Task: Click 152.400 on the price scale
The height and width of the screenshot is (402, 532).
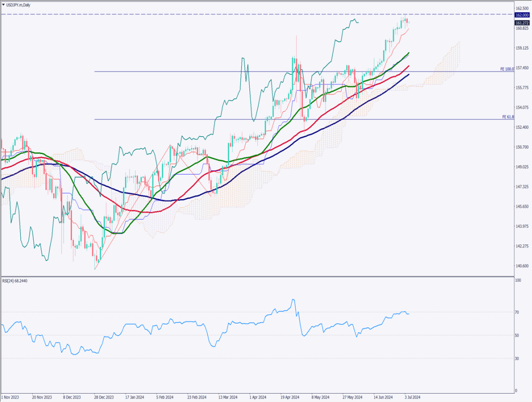Action: pyautogui.click(x=522, y=127)
